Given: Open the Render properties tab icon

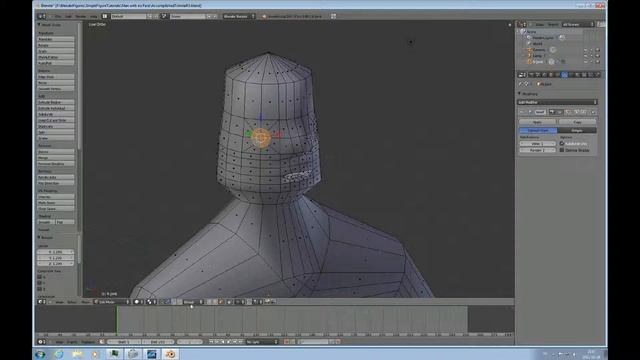Looking at the screenshot, I should click(x=531, y=75).
